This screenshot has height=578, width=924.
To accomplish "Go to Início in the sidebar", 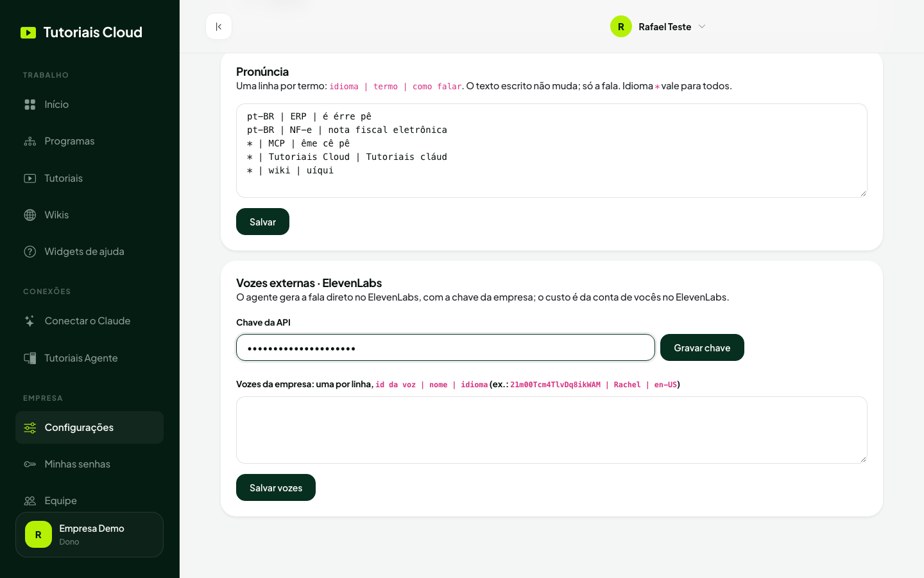I will [89, 105].
